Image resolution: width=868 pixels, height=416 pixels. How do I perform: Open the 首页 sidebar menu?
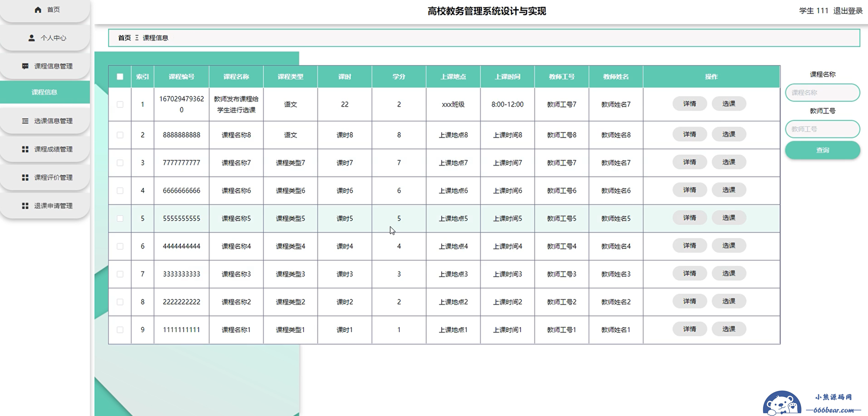click(45, 10)
